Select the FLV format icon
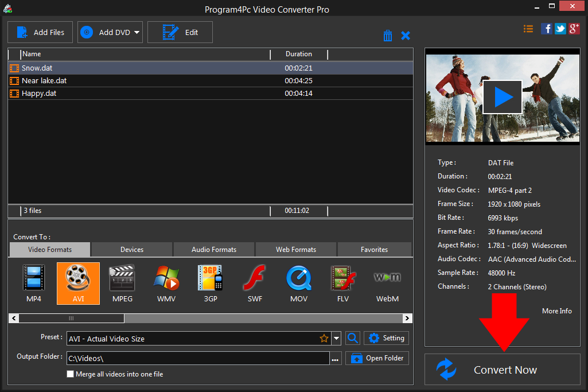This screenshot has height=392, width=588. coord(343,283)
